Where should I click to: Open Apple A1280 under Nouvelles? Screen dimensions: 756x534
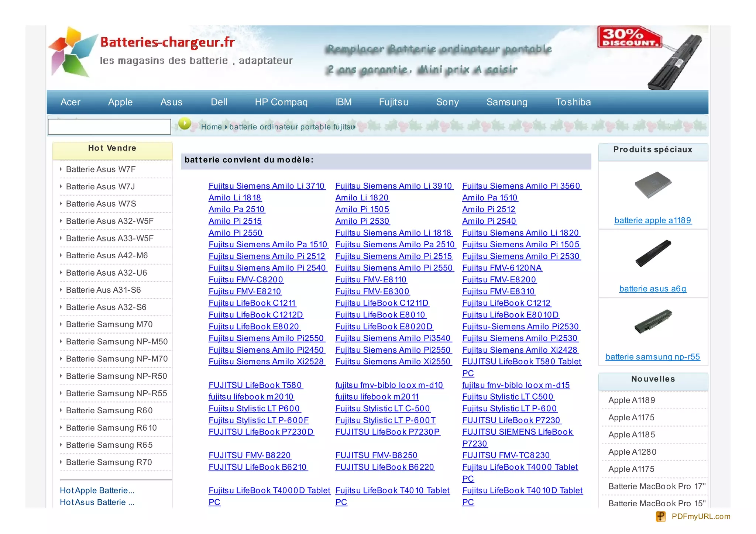click(x=632, y=452)
